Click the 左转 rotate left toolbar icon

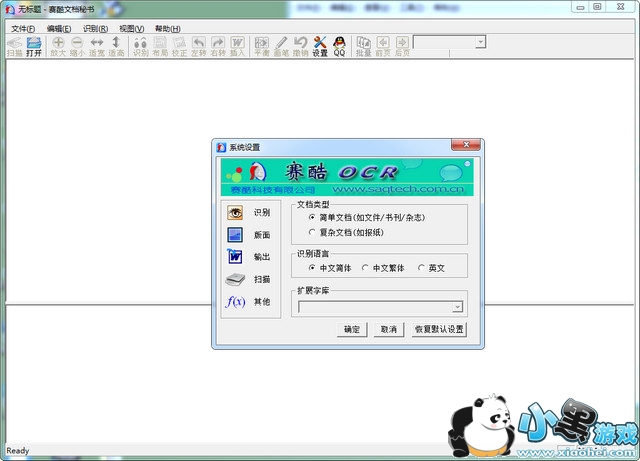(x=199, y=46)
